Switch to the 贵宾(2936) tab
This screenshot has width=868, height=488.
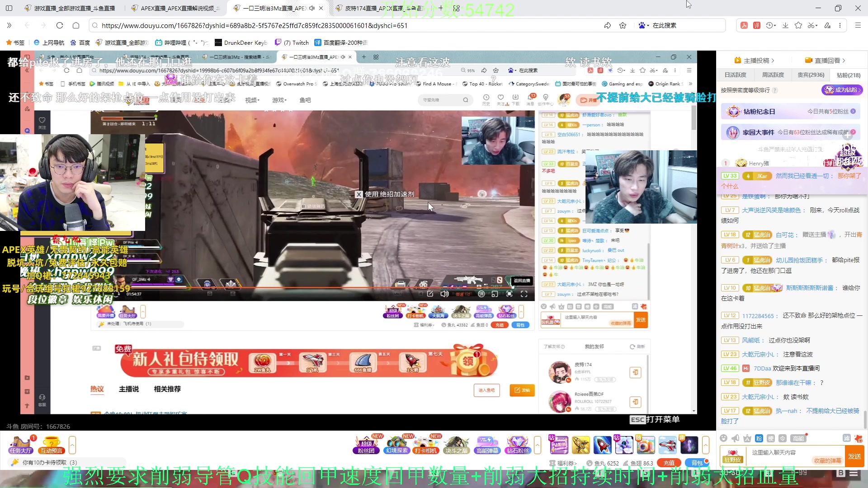click(811, 75)
